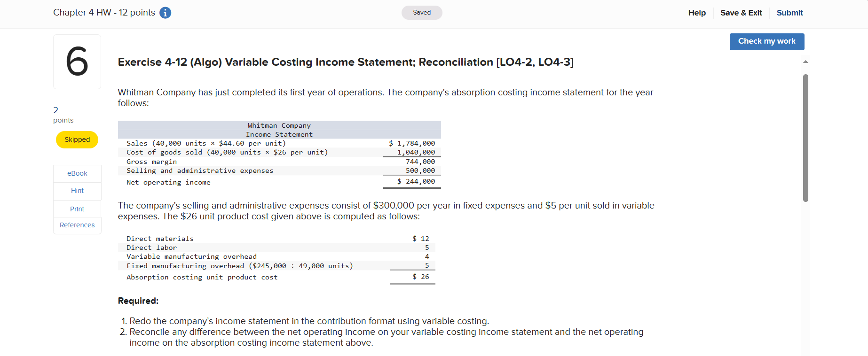Click the 'Net operating income' row label

(x=168, y=182)
